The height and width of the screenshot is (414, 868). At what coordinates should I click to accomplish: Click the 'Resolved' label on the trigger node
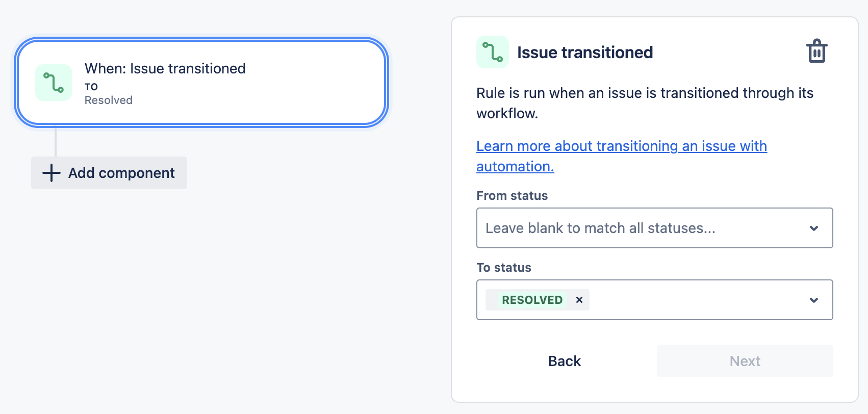click(108, 100)
